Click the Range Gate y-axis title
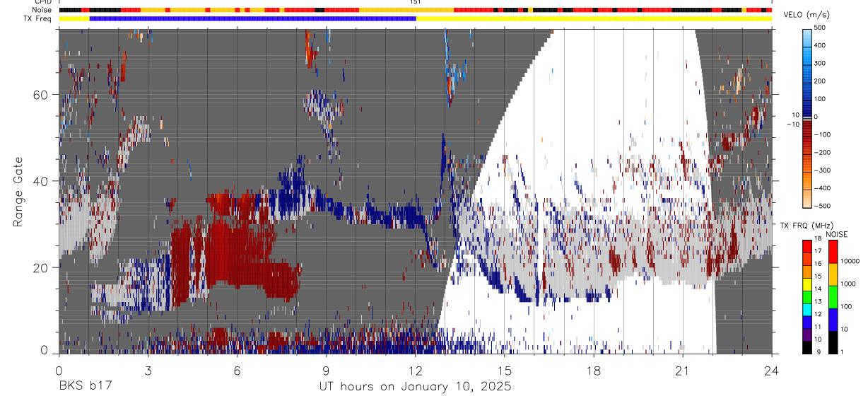The height and width of the screenshot is (401, 868). click(18, 192)
